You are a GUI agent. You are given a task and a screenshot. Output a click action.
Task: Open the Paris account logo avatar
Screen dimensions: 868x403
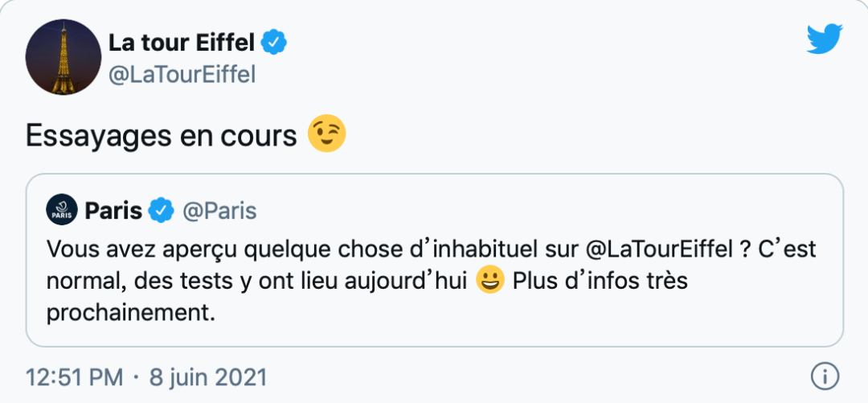(x=63, y=212)
